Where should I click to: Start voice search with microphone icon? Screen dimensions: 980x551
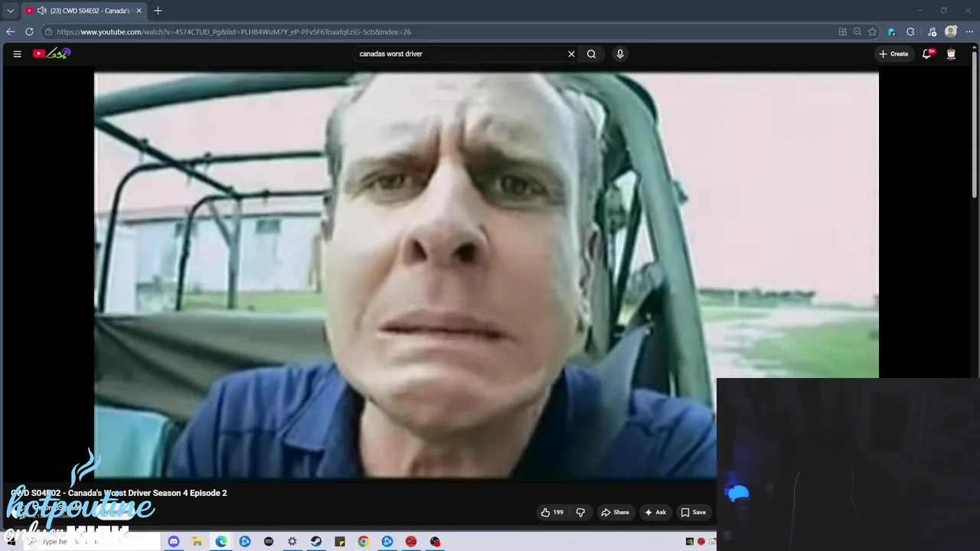[x=620, y=54]
